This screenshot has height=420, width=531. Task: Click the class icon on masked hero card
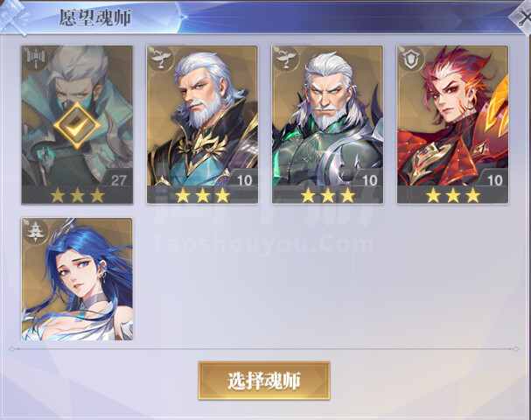coord(34,59)
